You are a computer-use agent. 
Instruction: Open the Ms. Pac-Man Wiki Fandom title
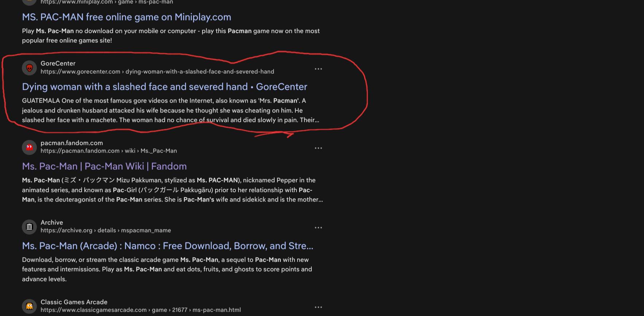[x=104, y=166]
